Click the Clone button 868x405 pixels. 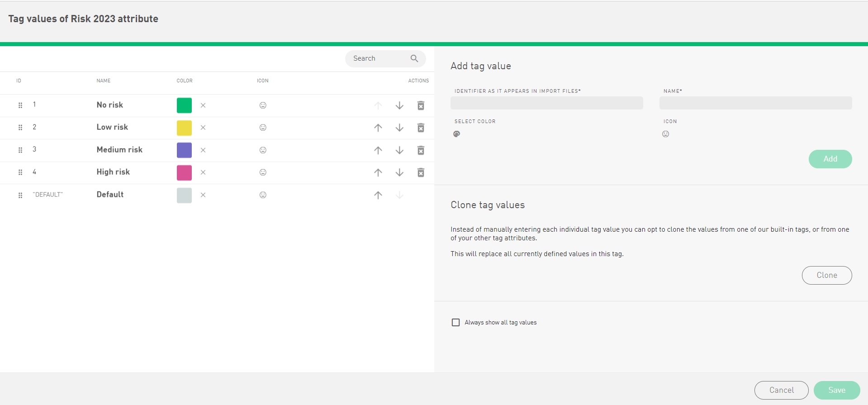point(826,275)
